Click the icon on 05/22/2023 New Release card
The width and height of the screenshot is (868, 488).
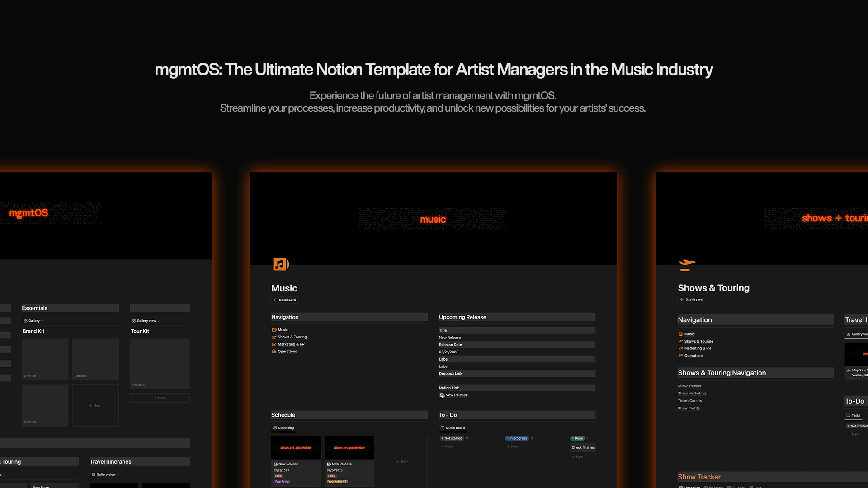pos(275,464)
